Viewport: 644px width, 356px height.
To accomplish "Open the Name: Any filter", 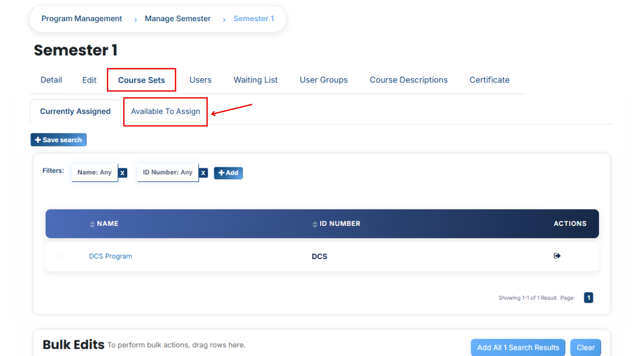I will (x=95, y=172).
